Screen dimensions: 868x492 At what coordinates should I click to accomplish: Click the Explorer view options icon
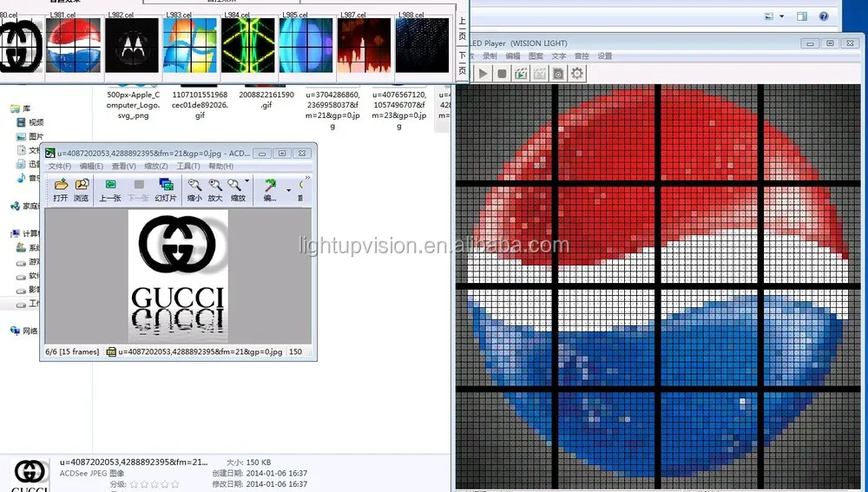(768, 16)
